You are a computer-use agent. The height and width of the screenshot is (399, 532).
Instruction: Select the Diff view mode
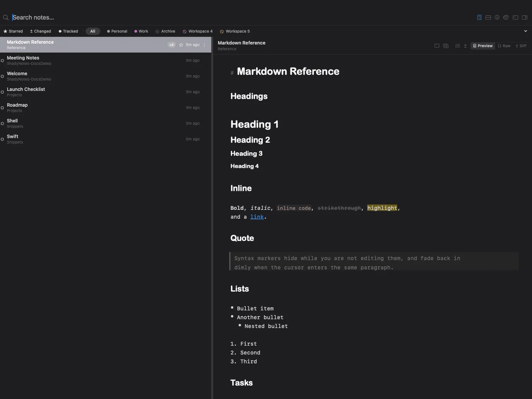tap(521, 46)
